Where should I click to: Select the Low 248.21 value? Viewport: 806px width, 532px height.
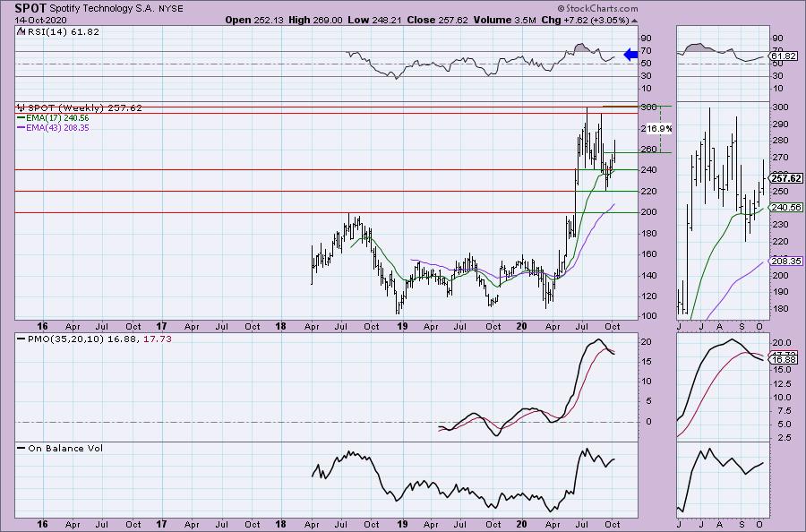pos(374,20)
